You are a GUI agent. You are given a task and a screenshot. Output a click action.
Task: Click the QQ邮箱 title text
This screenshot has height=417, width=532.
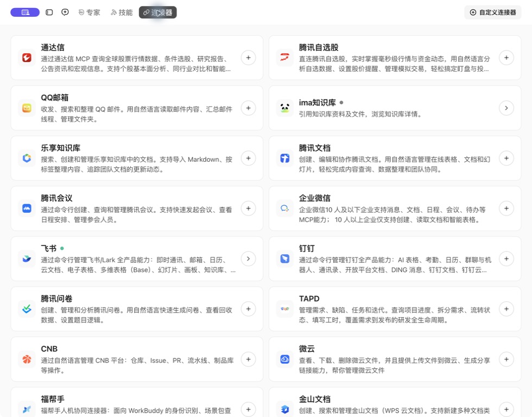pos(55,98)
